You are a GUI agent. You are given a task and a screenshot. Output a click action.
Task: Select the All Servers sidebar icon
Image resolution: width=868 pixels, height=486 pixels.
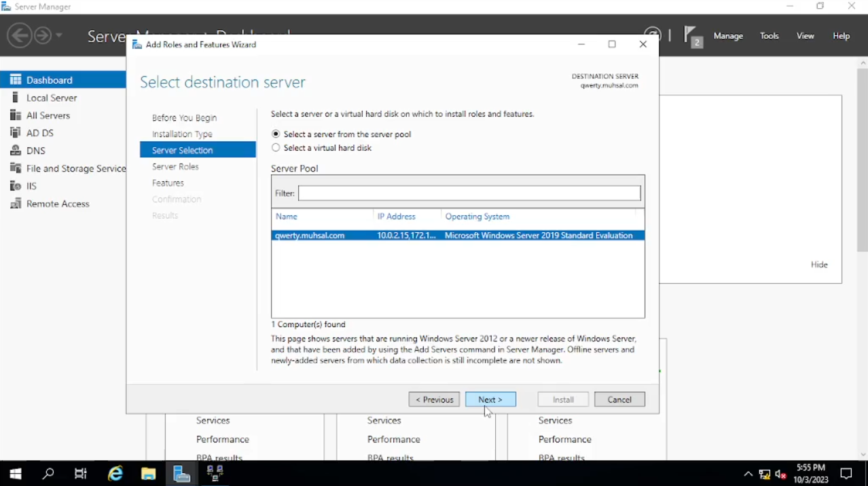[16, 115]
